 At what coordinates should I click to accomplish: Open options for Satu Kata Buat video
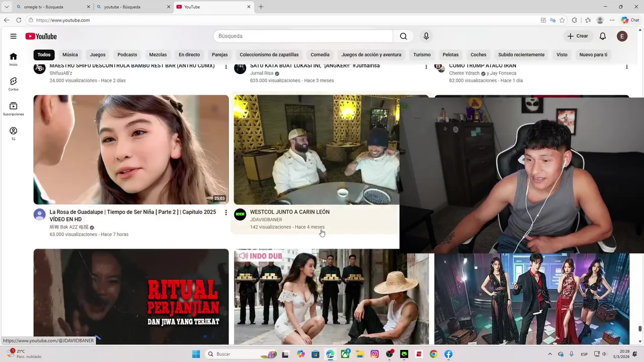[426, 66]
